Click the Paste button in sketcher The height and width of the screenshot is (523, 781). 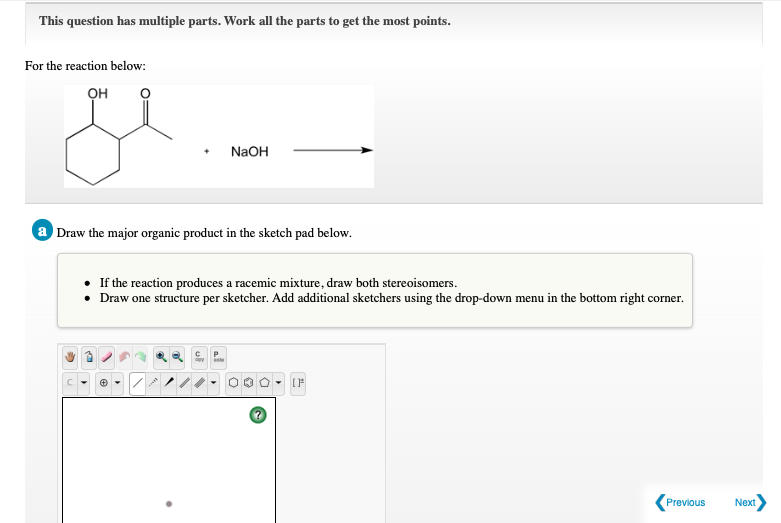pos(218,357)
